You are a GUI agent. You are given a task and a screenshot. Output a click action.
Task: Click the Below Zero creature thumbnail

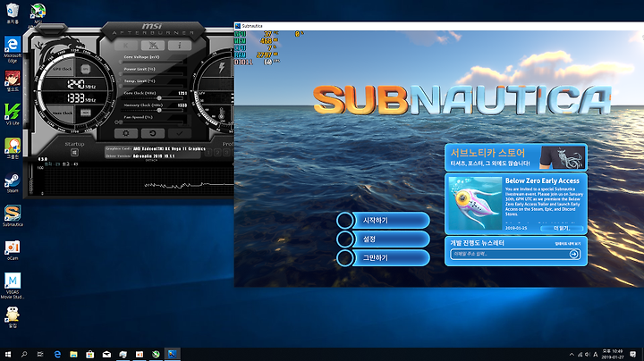tap(475, 204)
